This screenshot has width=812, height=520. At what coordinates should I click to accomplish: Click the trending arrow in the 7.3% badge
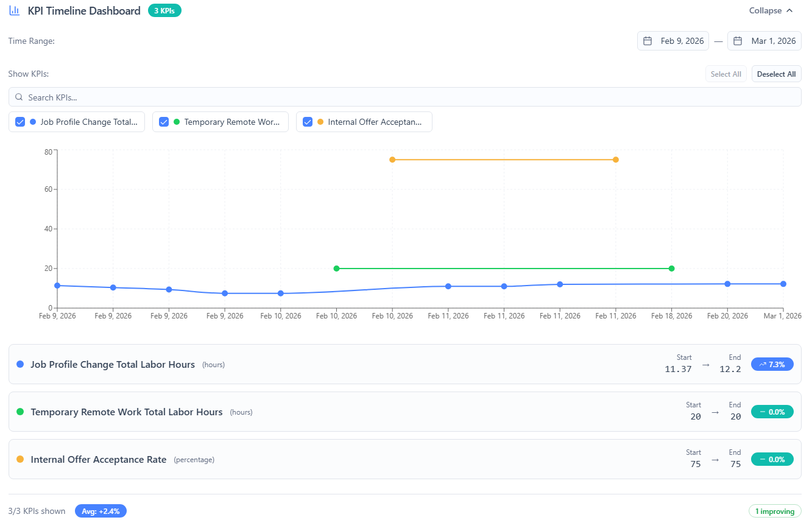762,364
